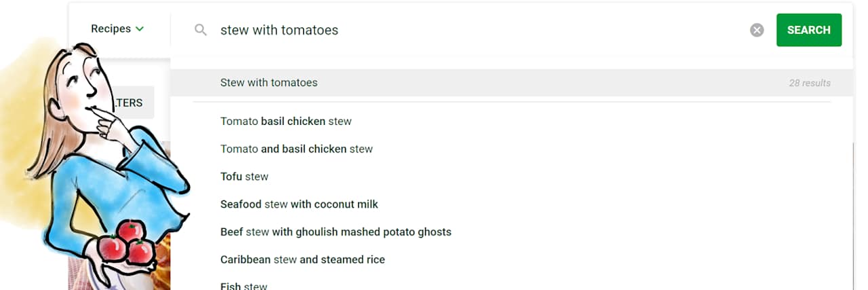Click the magnifying glass search icon
The width and height of the screenshot is (868, 290).
(x=200, y=30)
